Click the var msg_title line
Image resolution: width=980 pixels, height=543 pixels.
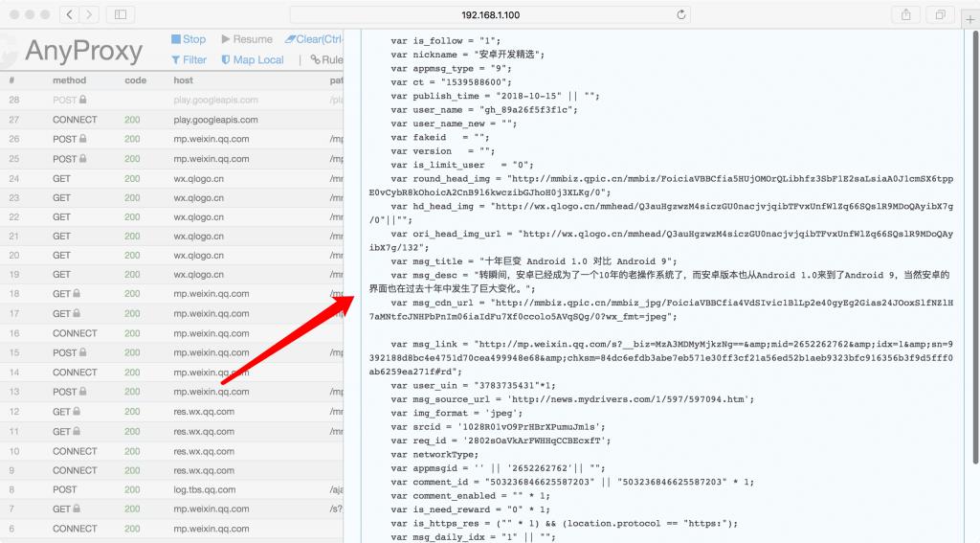[534, 261]
